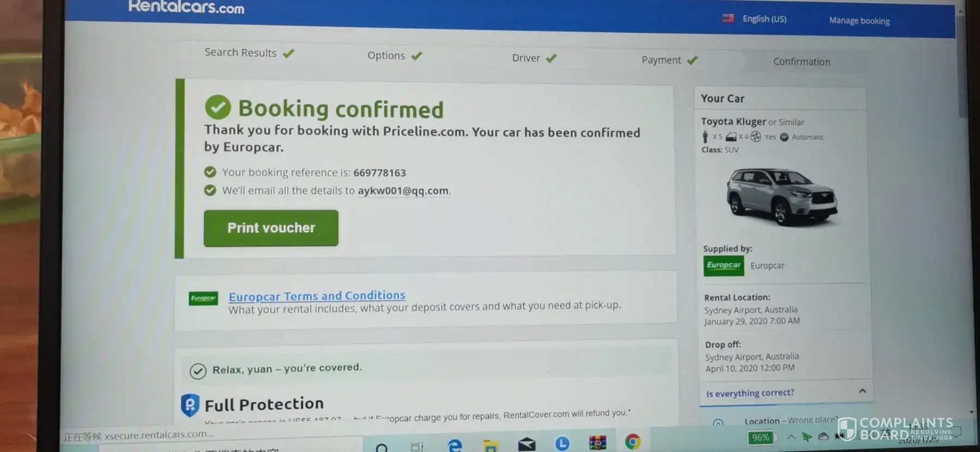Launch Google Chrome taskbar icon
980x452 pixels.
point(633,442)
